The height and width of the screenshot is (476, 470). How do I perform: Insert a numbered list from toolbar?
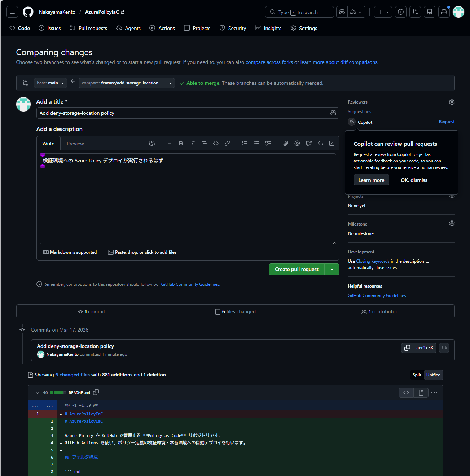pyautogui.click(x=245, y=143)
